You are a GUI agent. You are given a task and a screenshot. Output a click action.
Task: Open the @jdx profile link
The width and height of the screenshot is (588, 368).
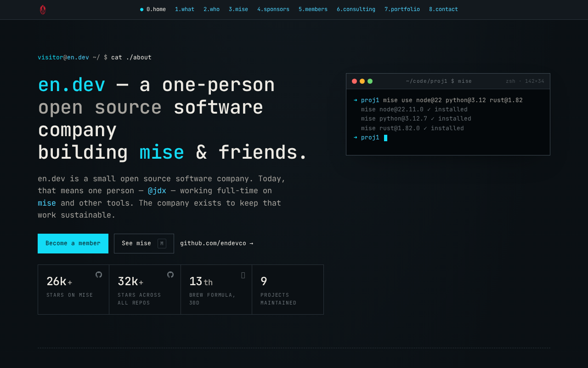click(x=157, y=191)
